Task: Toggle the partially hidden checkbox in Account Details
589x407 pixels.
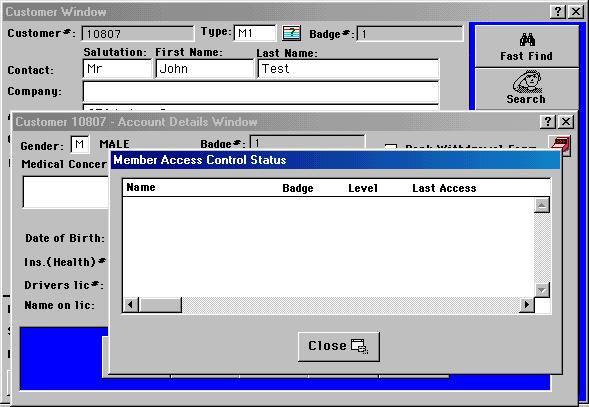Action: click(391, 147)
